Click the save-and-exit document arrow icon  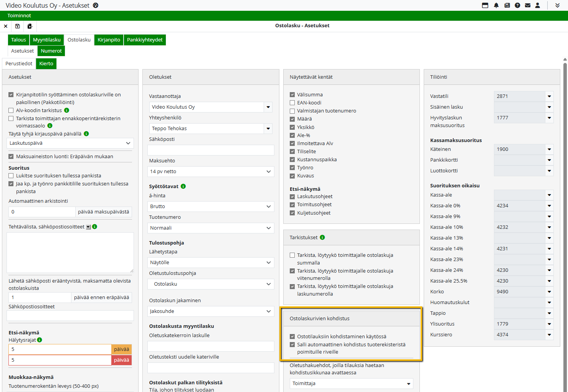tap(30, 26)
